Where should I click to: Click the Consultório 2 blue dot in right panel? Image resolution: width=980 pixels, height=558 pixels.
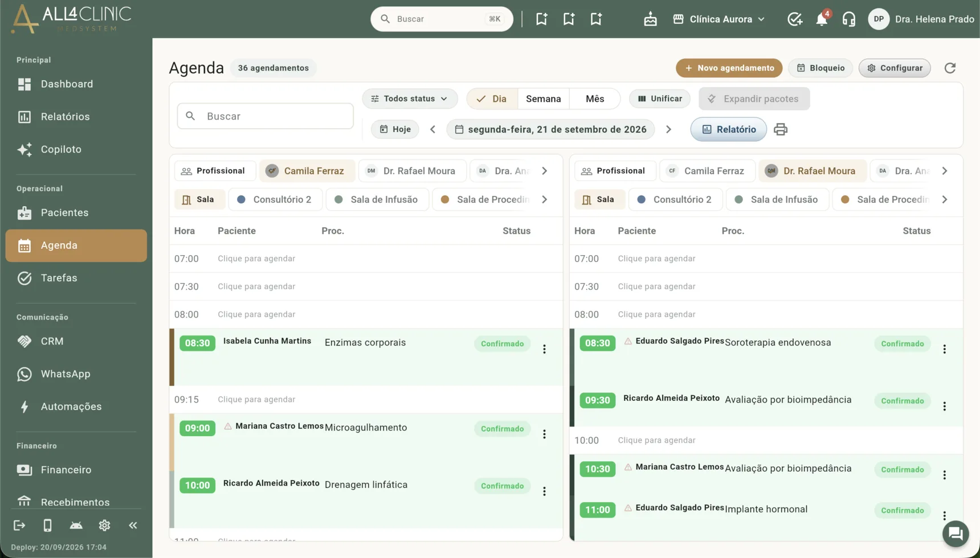point(641,199)
